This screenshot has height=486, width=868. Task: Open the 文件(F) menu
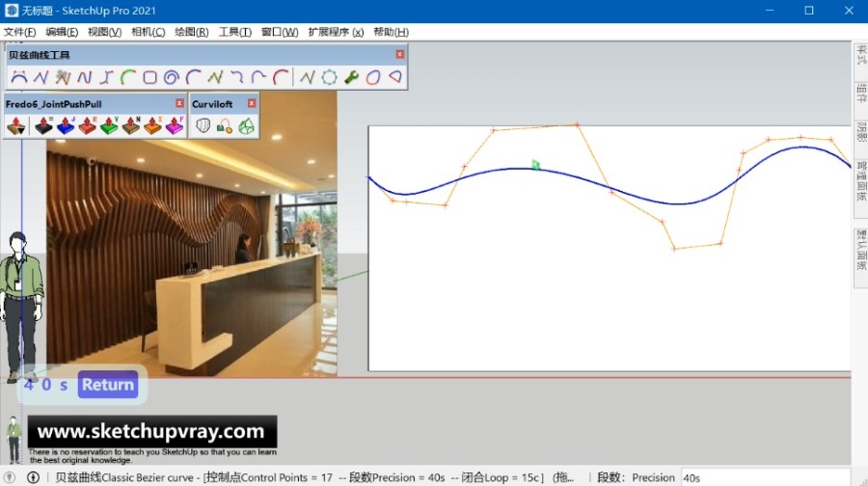tap(20, 32)
